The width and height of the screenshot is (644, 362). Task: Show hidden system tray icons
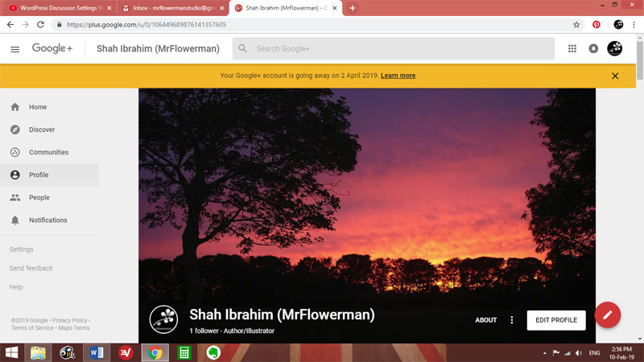[545, 353]
